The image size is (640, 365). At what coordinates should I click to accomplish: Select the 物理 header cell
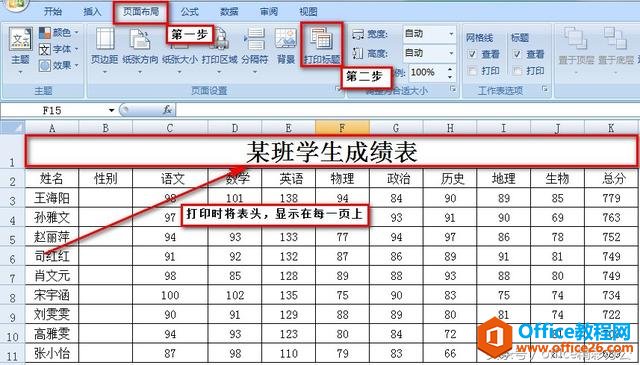[x=342, y=178]
